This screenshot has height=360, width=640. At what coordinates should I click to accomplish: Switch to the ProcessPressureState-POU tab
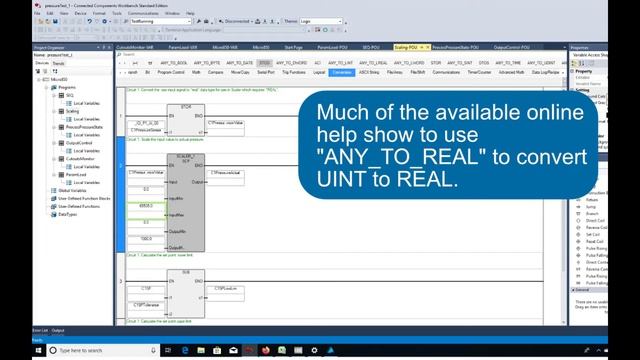click(456, 47)
